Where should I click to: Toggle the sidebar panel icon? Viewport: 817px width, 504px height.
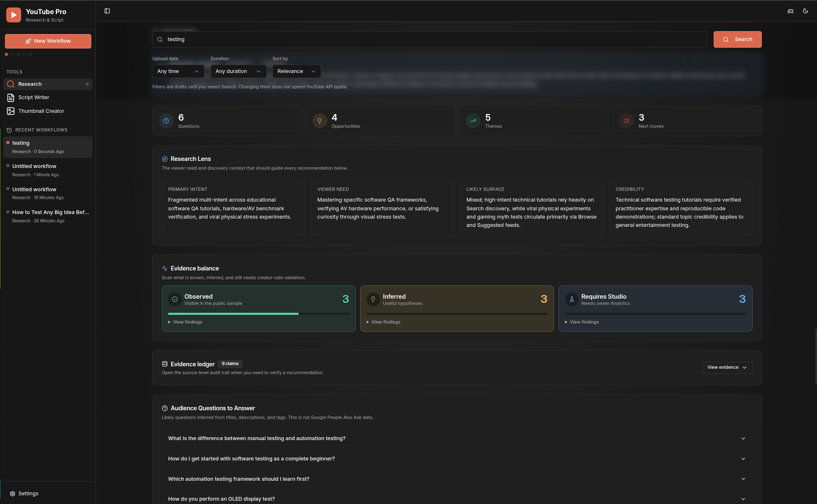[107, 11]
